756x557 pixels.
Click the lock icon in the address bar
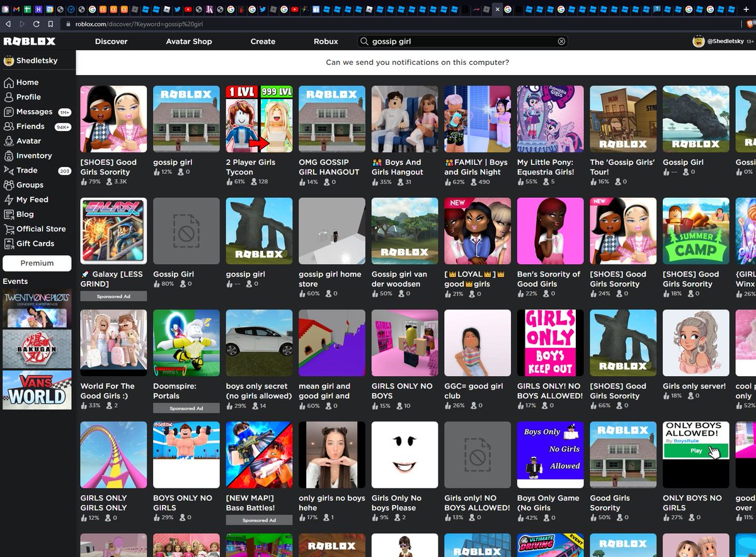tap(68, 24)
